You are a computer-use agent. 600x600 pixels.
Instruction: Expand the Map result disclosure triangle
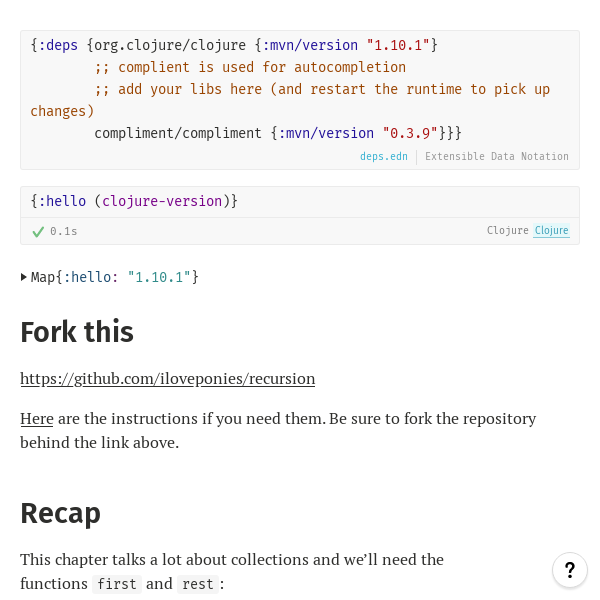[x=24, y=277]
